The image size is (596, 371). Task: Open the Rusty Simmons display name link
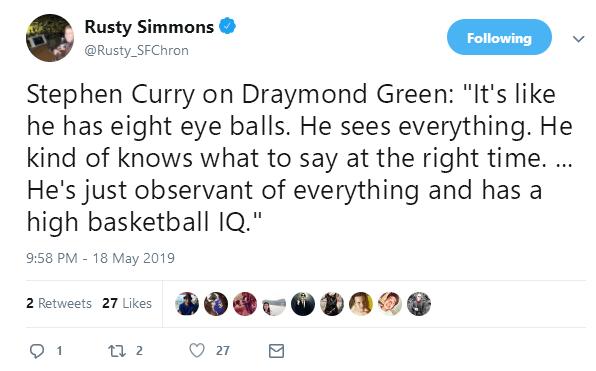(x=149, y=27)
